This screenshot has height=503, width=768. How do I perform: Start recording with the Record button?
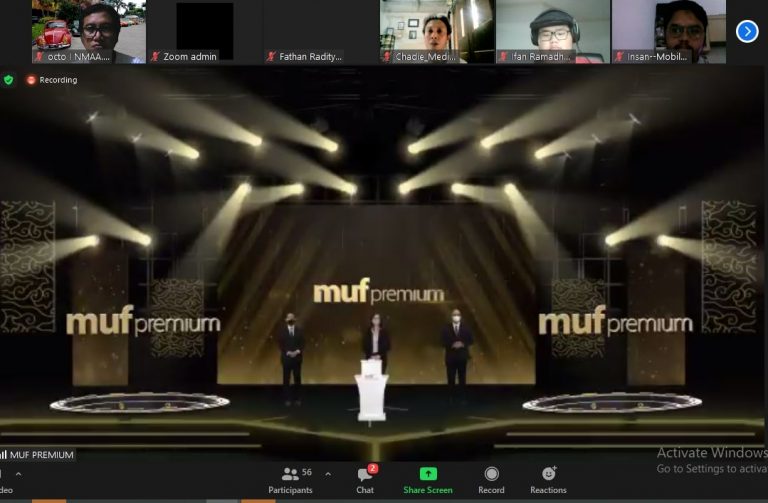pyautogui.click(x=491, y=480)
